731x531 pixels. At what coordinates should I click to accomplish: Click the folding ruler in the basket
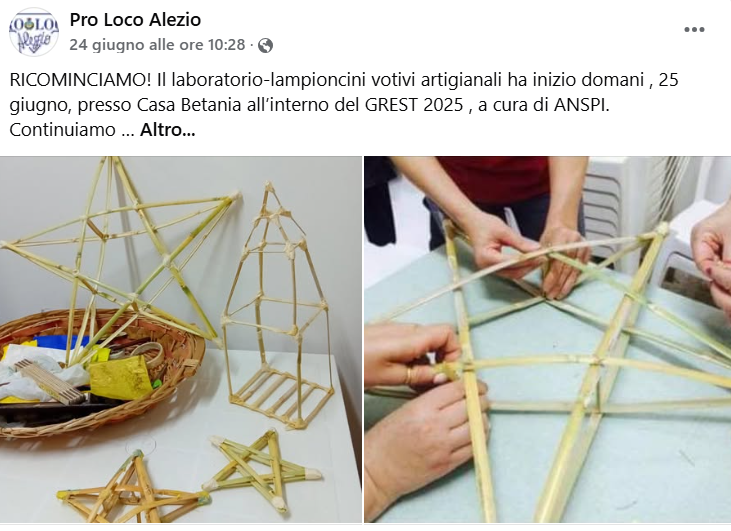coord(49,381)
